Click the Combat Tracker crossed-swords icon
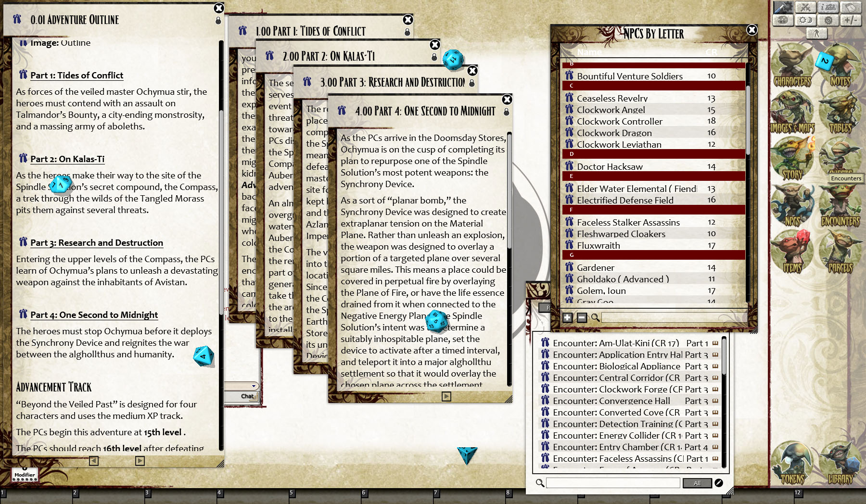Image resolution: width=866 pixels, height=504 pixels. pos(806,7)
